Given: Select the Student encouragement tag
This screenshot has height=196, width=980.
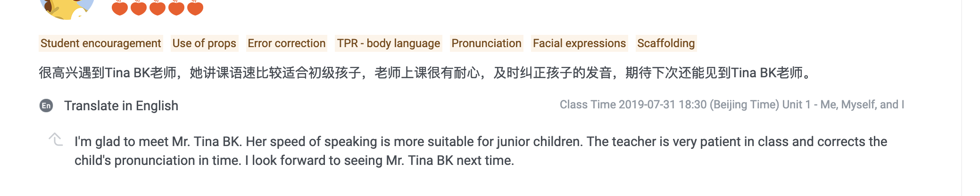Looking at the screenshot, I should point(100,43).
